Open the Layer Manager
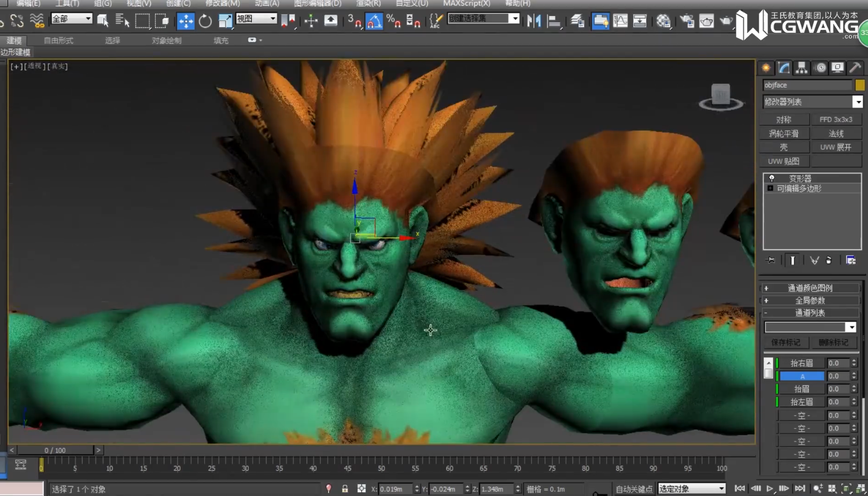Viewport: 868px width, 496px height. [x=577, y=21]
